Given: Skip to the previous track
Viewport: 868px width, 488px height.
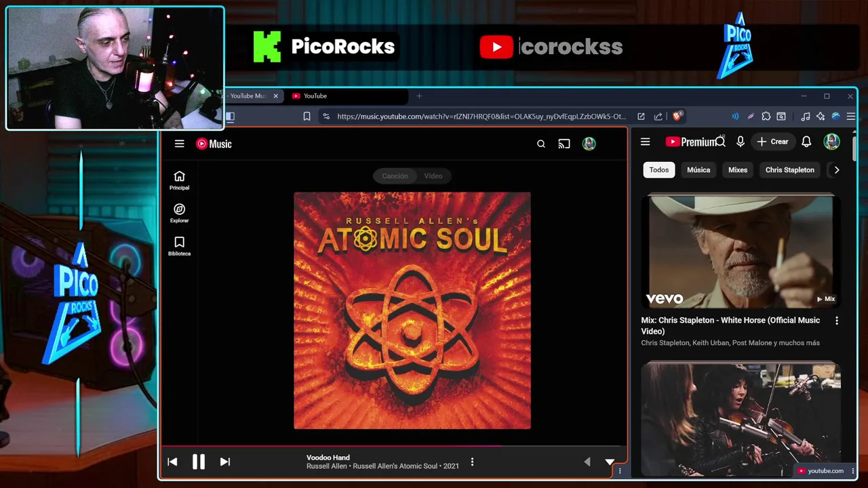Looking at the screenshot, I should pyautogui.click(x=172, y=462).
